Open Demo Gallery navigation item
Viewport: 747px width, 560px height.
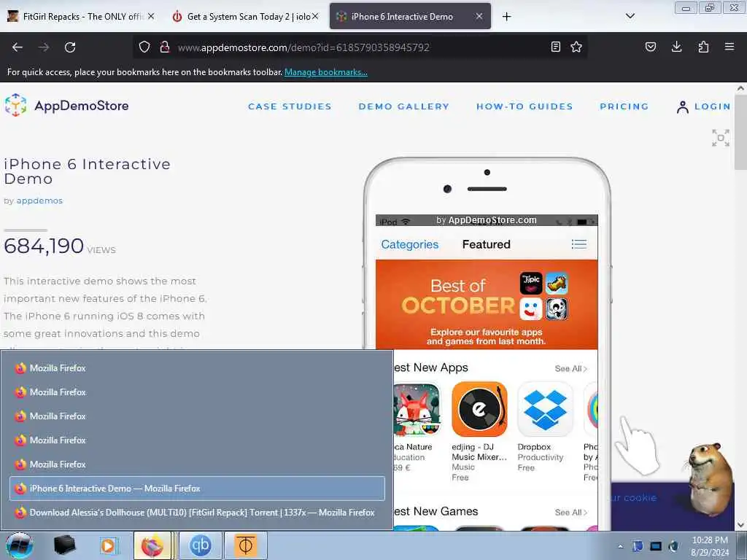click(x=404, y=106)
